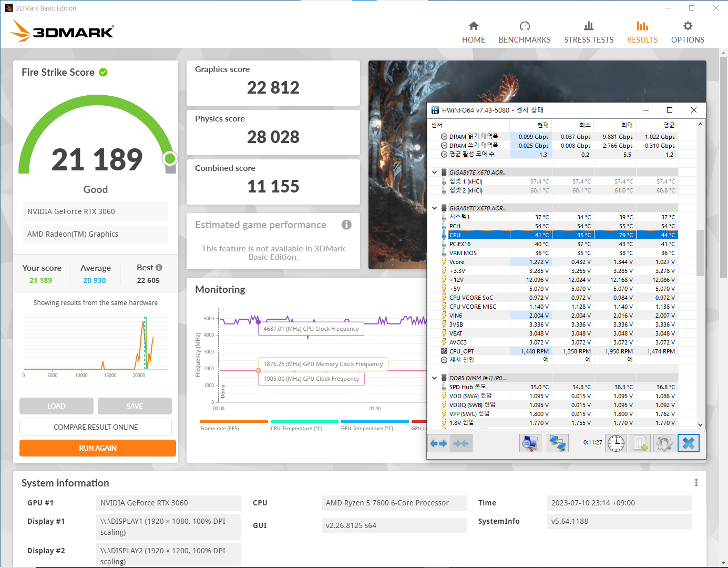The image size is (728, 568).
Task: Click the 3DMark Basic Edition title bar icon
Action: click(x=8, y=8)
